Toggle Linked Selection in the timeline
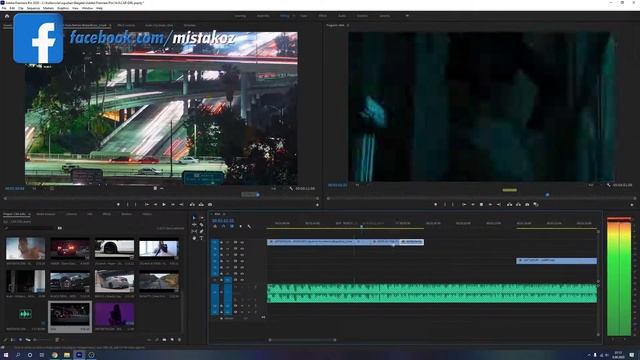 [x=232, y=227]
